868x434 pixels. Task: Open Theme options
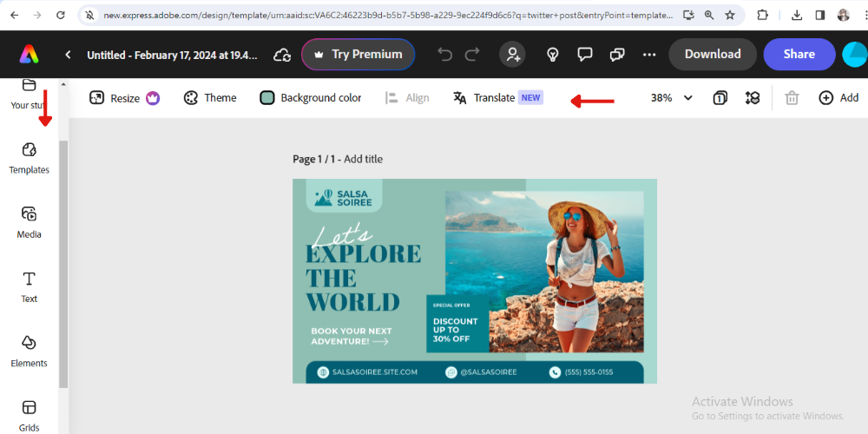pyautogui.click(x=210, y=98)
